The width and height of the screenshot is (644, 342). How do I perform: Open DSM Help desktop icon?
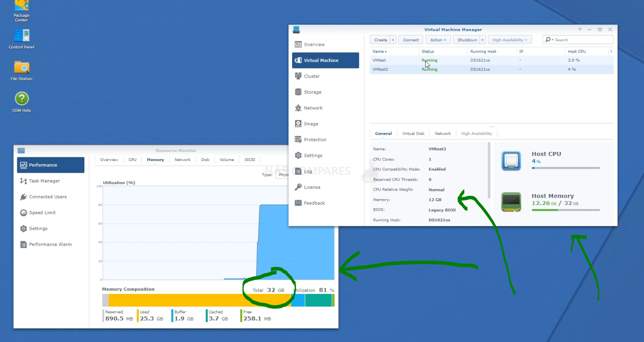click(x=21, y=103)
